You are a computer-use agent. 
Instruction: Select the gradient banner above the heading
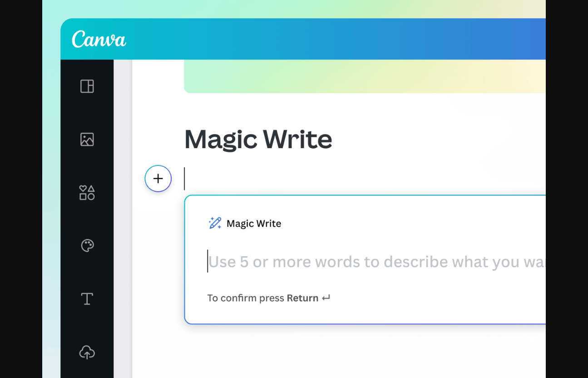pyautogui.click(x=363, y=76)
